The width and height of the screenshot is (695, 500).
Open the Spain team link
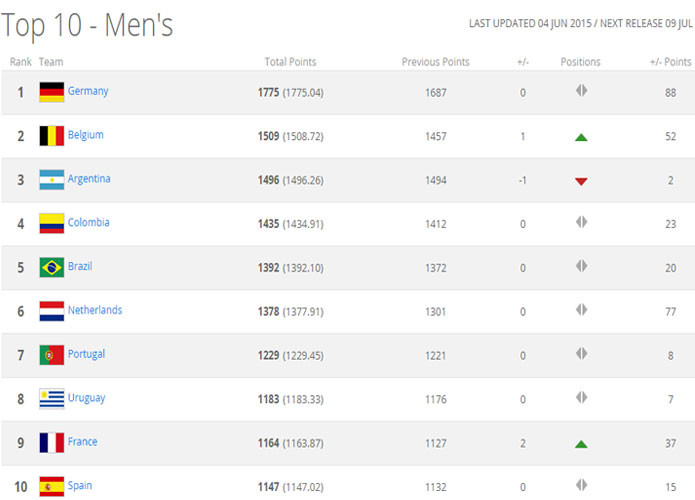click(80, 486)
